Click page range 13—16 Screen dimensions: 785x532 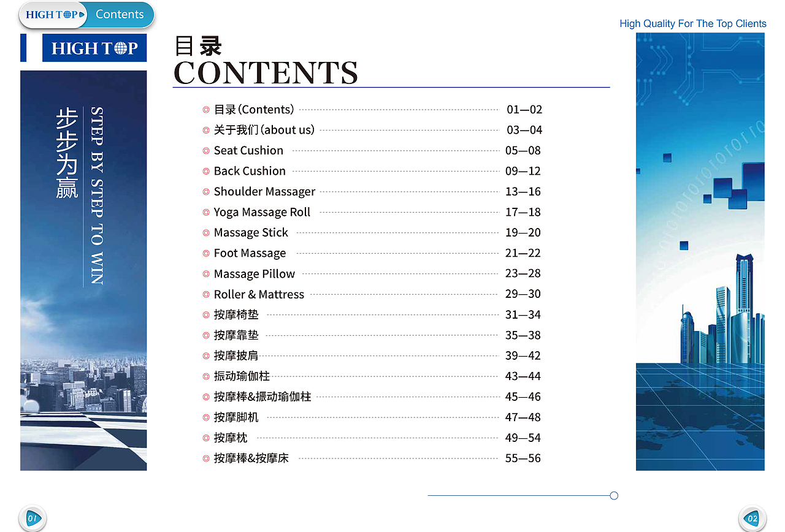523,192
